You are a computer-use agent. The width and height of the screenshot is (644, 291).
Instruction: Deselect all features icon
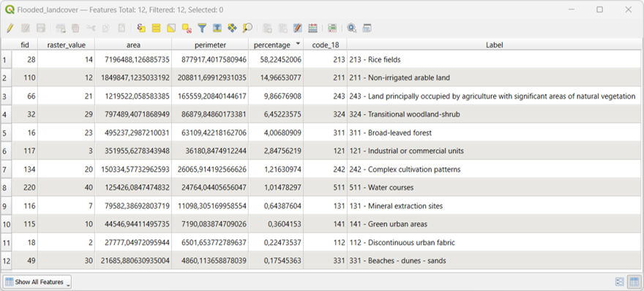click(187, 28)
